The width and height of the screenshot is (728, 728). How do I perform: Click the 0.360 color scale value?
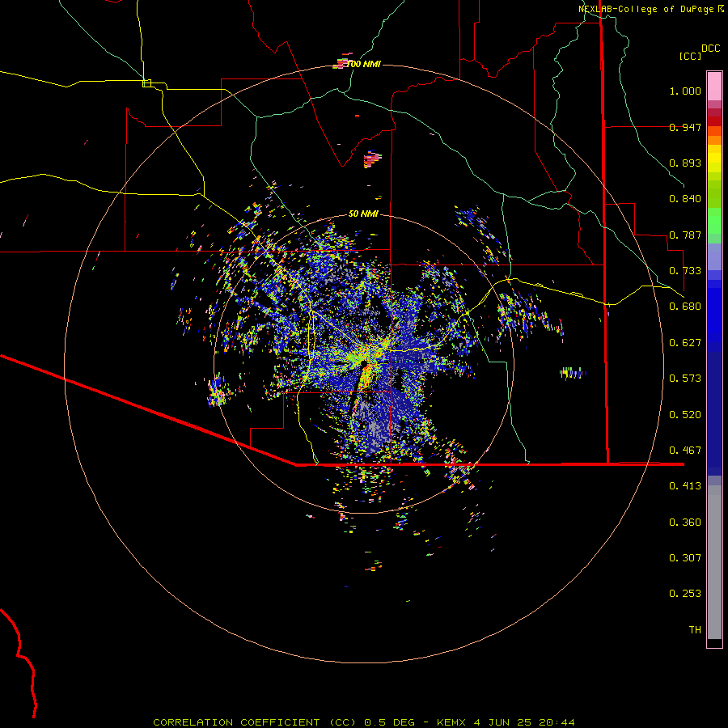point(685,523)
